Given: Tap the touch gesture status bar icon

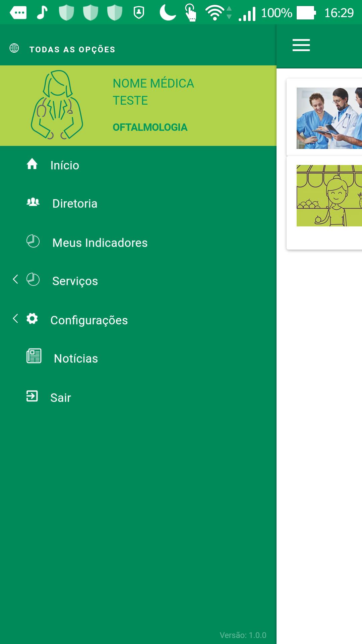Looking at the screenshot, I should (x=191, y=13).
